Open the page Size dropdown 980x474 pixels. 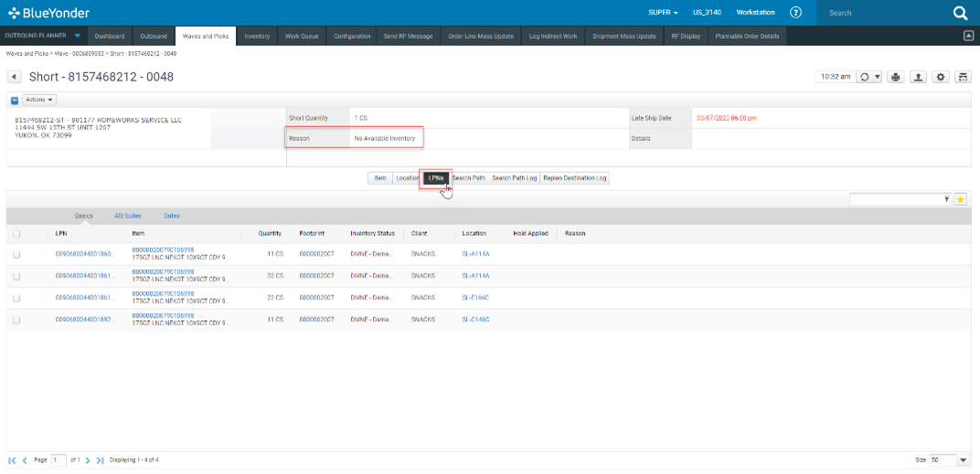963,459
